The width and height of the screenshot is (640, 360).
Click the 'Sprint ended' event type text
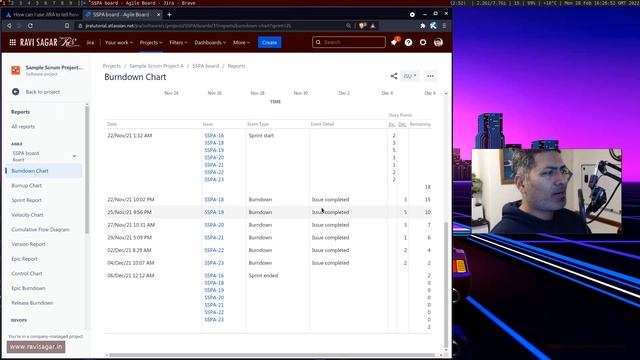tap(263, 276)
